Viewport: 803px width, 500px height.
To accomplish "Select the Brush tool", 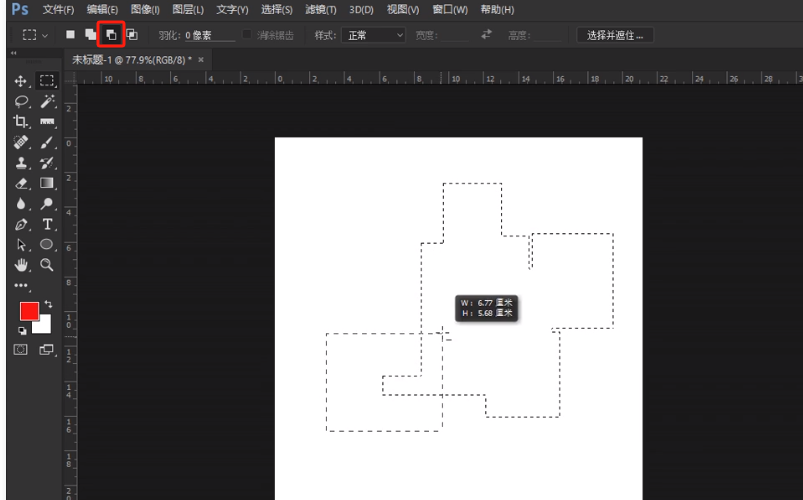I will (x=47, y=142).
